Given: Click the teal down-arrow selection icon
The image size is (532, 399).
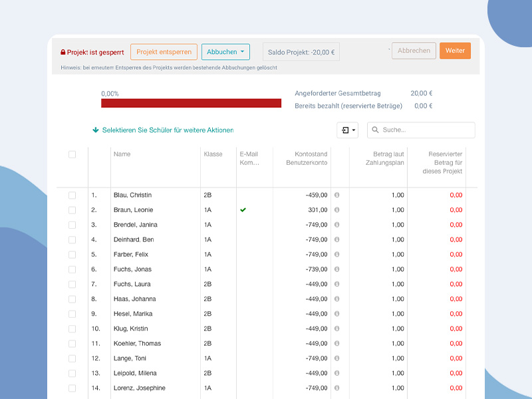Looking at the screenshot, I should (x=96, y=130).
